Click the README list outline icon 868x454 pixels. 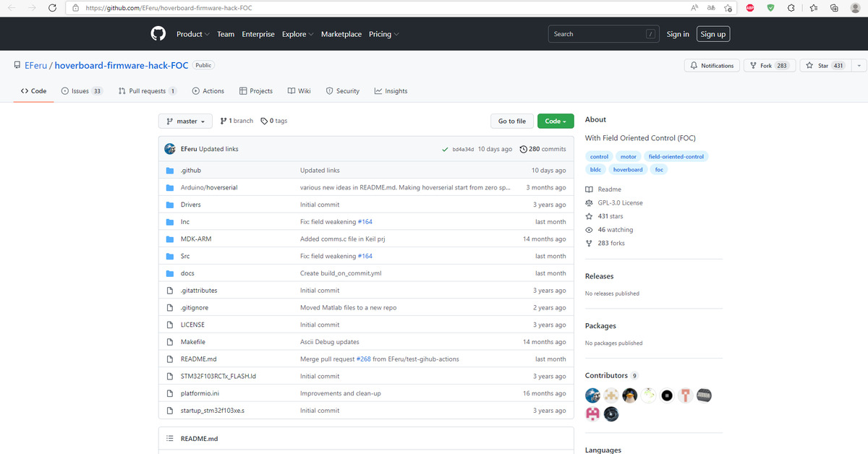[x=170, y=439]
